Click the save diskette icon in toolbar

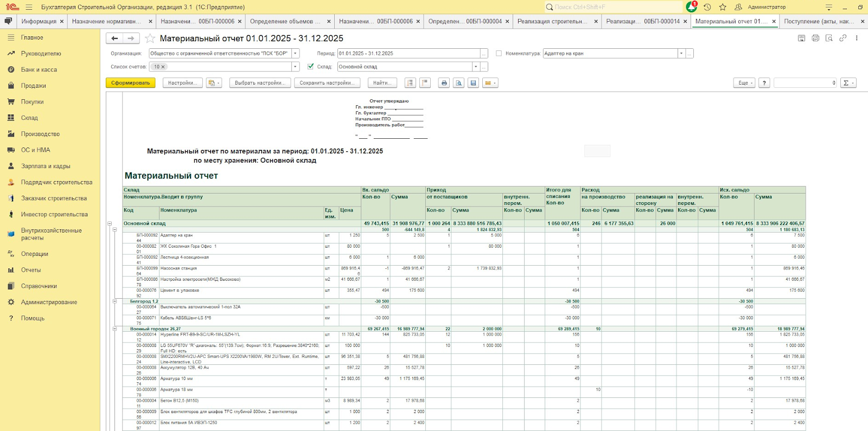coord(474,83)
